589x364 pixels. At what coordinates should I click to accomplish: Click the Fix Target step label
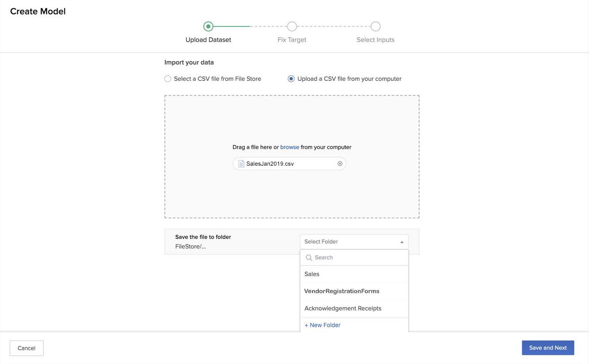pyautogui.click(x=292, y=40)
